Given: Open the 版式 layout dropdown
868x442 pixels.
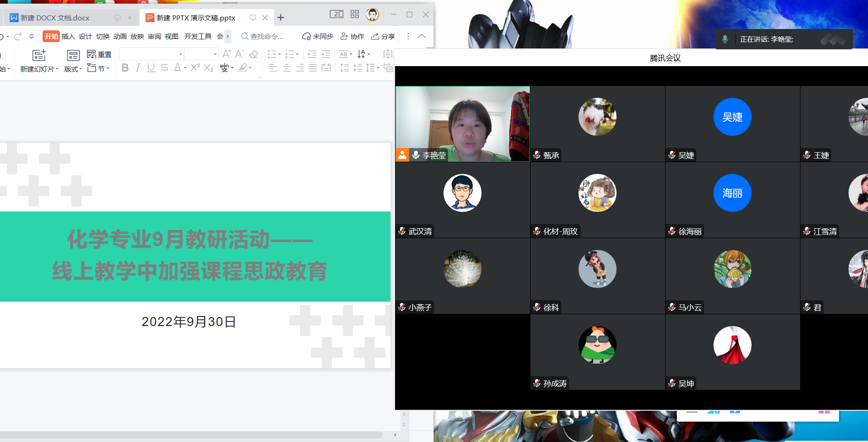Looking at the screenshot, I should (x=73, y=69).
